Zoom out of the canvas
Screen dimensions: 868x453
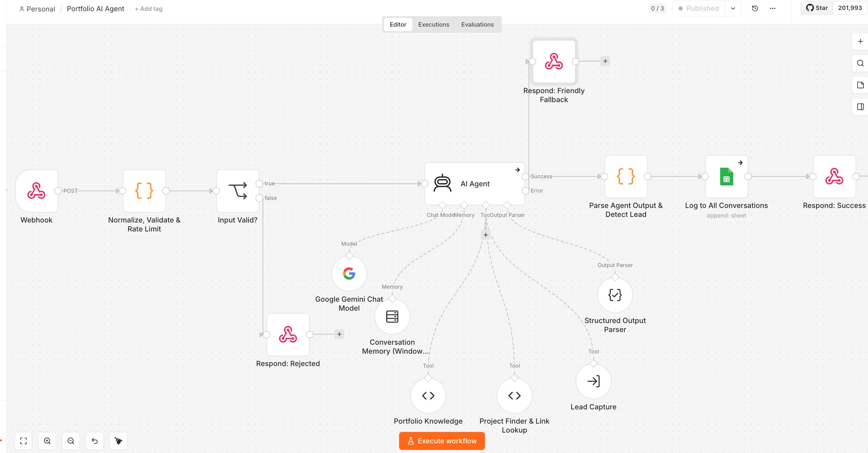(71, 441)
